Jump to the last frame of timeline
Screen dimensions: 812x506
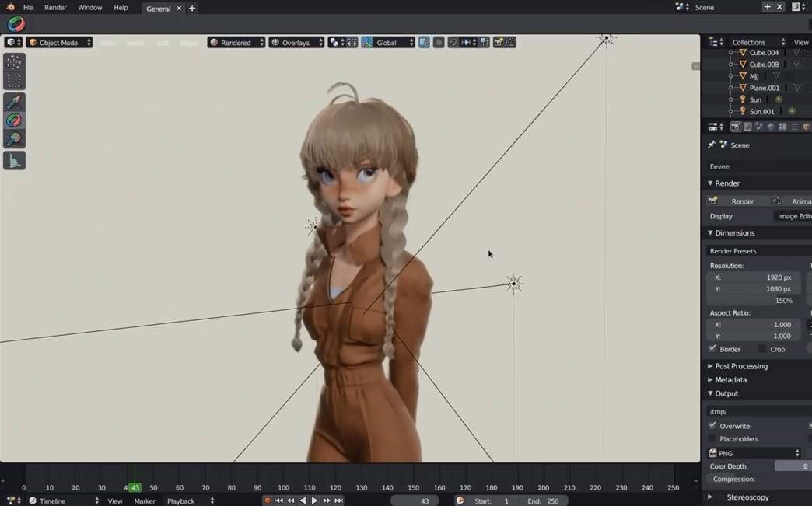coord(338,501)
